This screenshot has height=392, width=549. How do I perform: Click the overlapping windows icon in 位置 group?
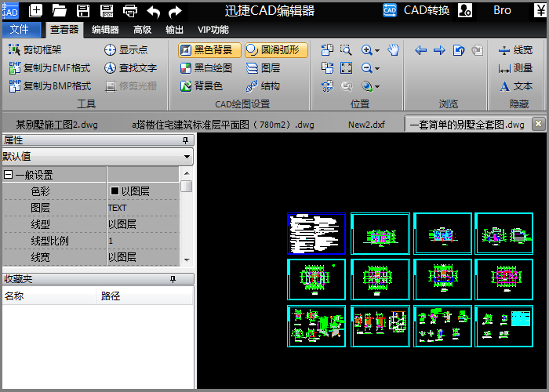coord(327,50)
